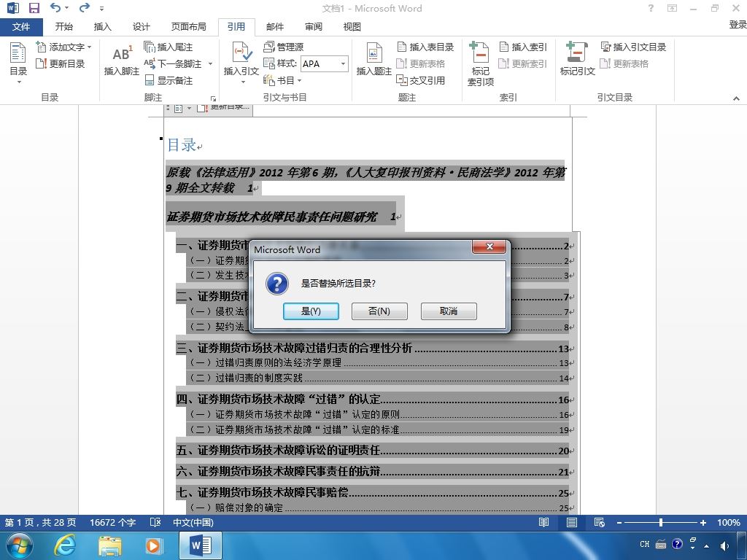Switch to web layout view icon
747x560 pixels.
click(600, 522)
